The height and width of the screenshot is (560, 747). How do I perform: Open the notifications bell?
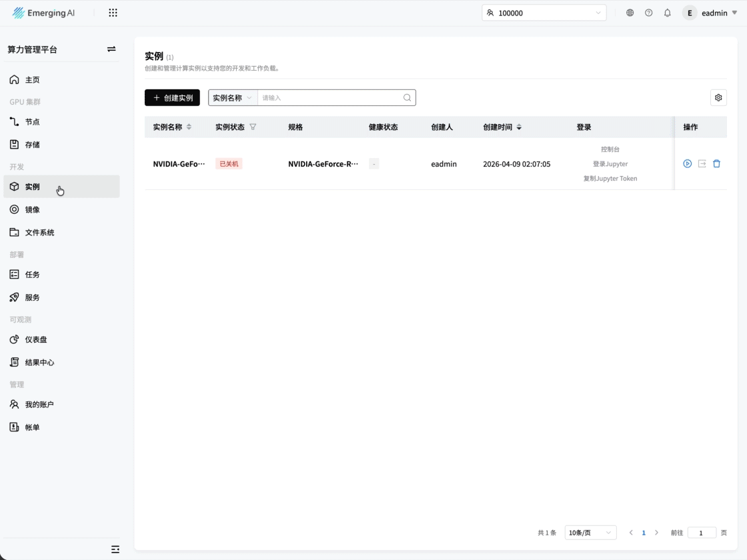click(x=667, y=13)
